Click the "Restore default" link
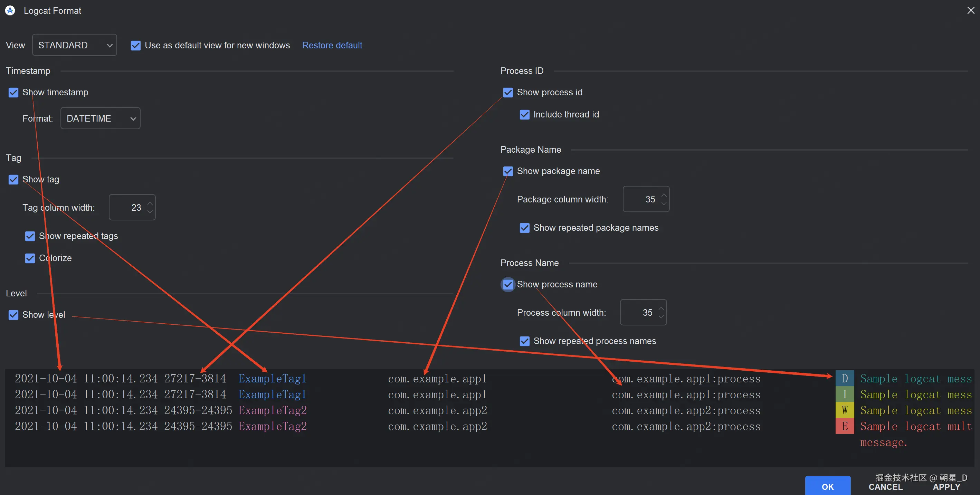 click(x=332, y=45)
